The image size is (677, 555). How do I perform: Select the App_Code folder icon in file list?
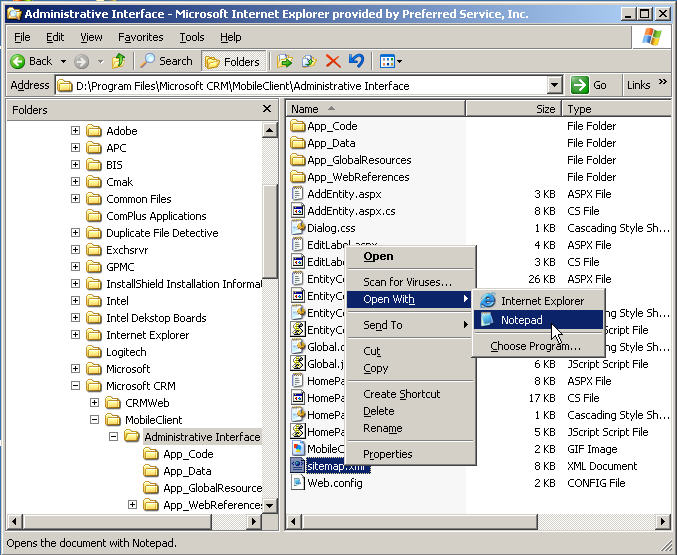click(298, 126)
